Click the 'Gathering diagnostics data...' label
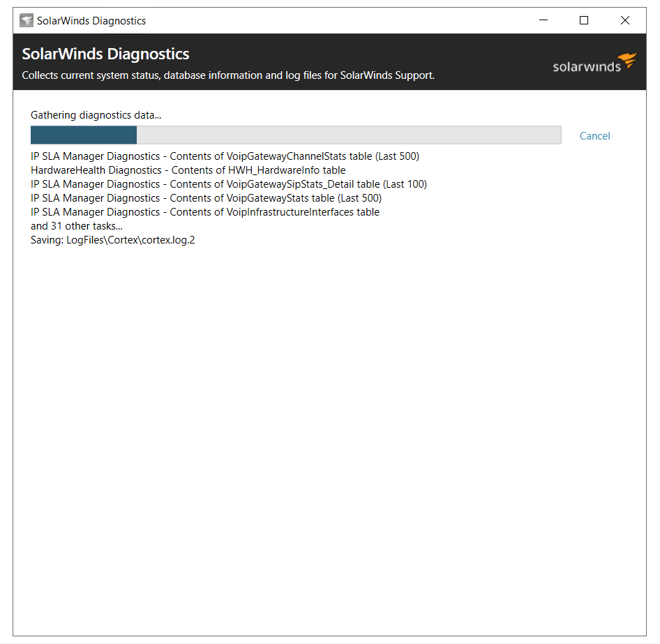The height and width of the screenshot is (644, 660). coord(96,115)
